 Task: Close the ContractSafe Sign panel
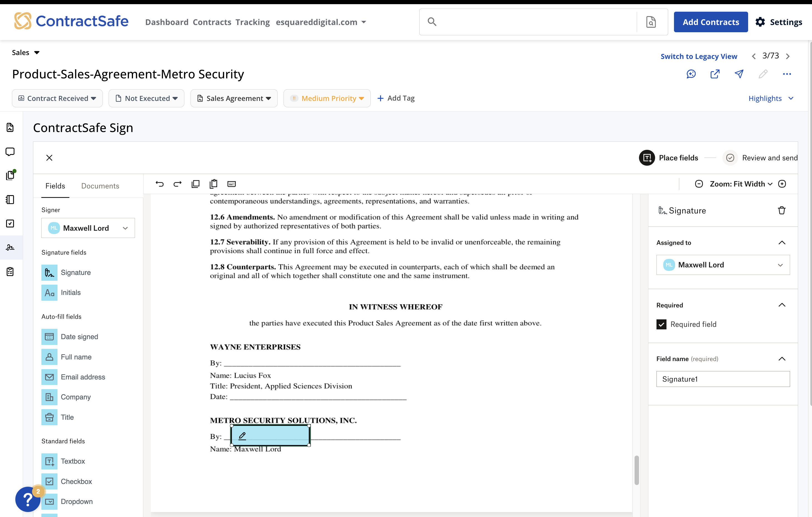(x=49, y=158)
